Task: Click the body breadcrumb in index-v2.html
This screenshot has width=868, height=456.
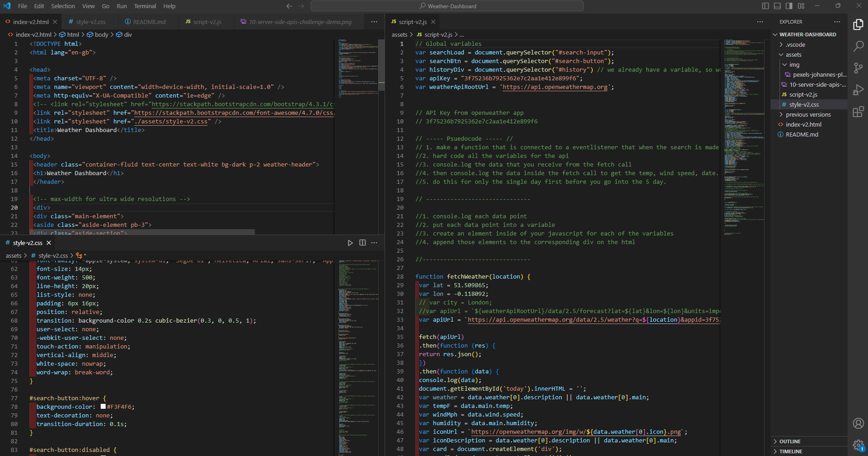Action: pos(101,34)
